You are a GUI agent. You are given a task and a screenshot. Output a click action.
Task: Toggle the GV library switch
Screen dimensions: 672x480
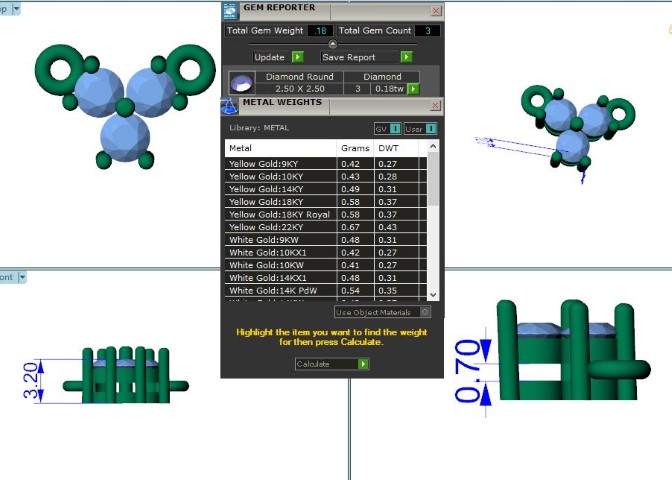coord(395,128)
